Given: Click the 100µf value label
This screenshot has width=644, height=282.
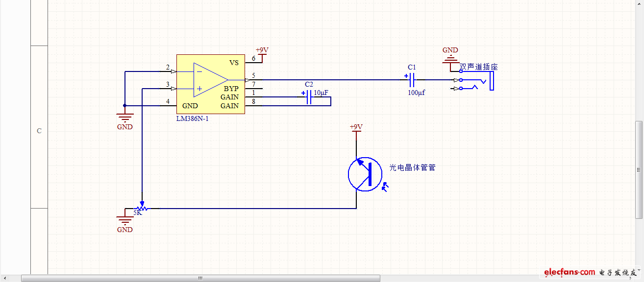Looking at the screenshot, I should point(417,92).
